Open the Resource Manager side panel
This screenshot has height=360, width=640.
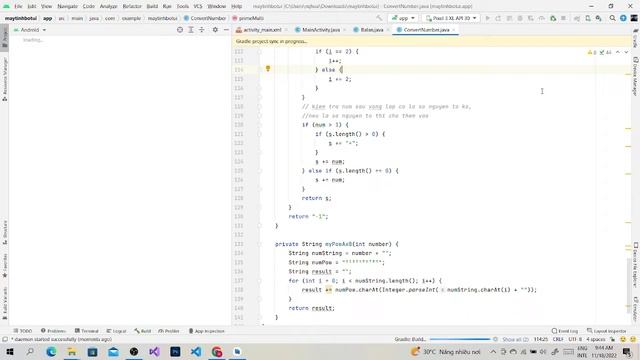click(x=4, y=79)
